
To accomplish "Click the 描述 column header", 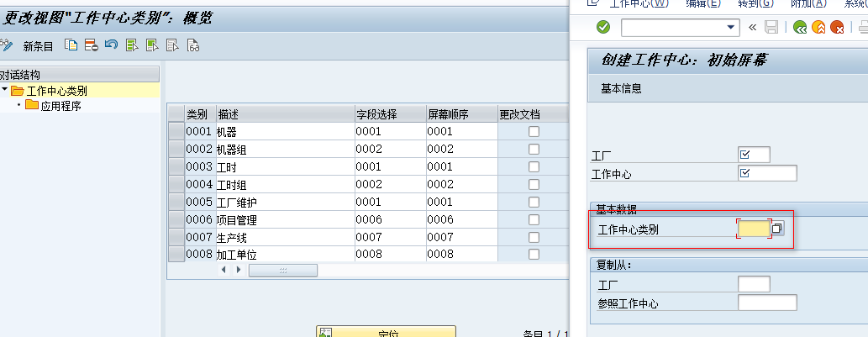I will click(x=285, y=114).
